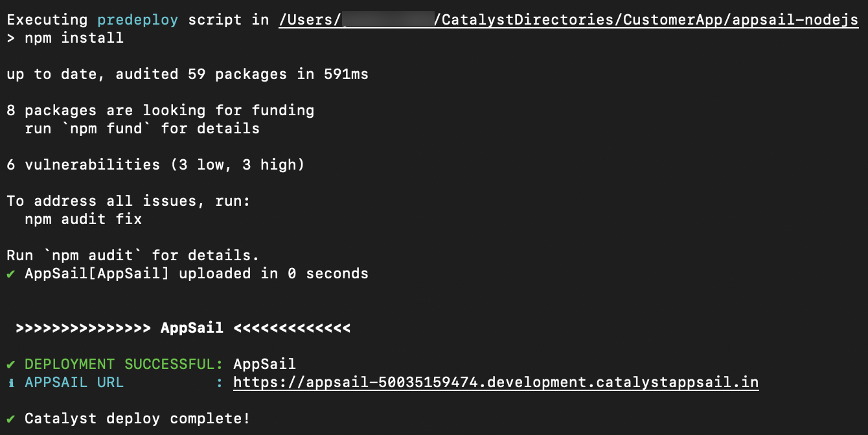The width and height of the screenshot is (868, 435).
Task: Click the left-pointing arrows right of AppSail heading
Action: (291, 328)
